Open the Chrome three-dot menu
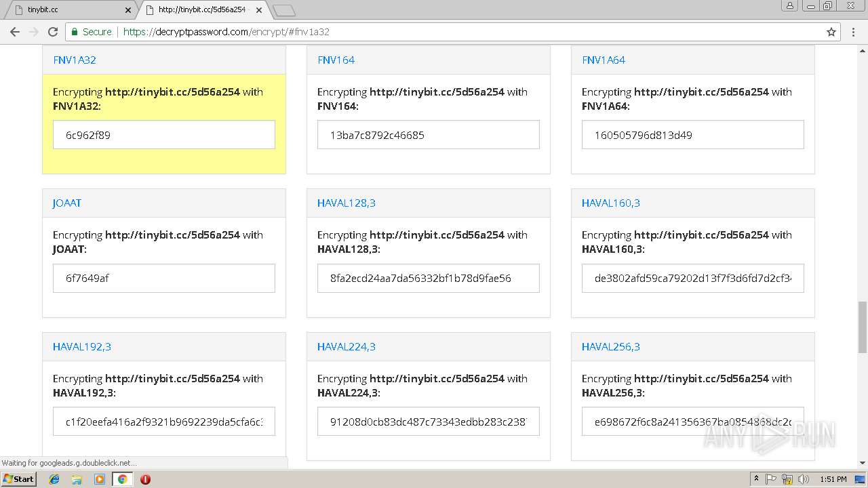Image resolution: width=868 pixels, height=488 pixels. click(853, 32)
